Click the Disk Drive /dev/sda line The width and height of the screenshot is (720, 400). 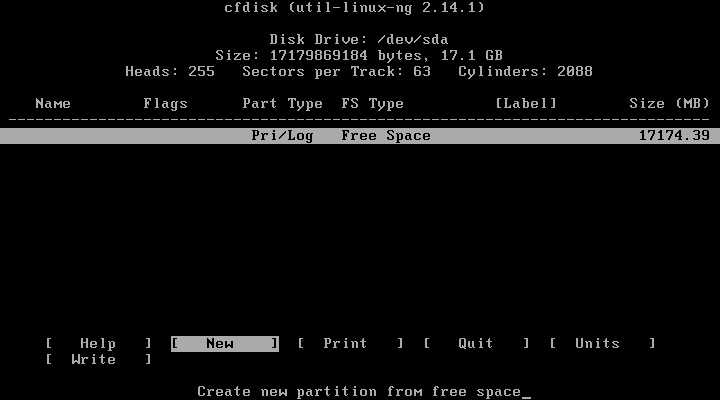point(359,39)
